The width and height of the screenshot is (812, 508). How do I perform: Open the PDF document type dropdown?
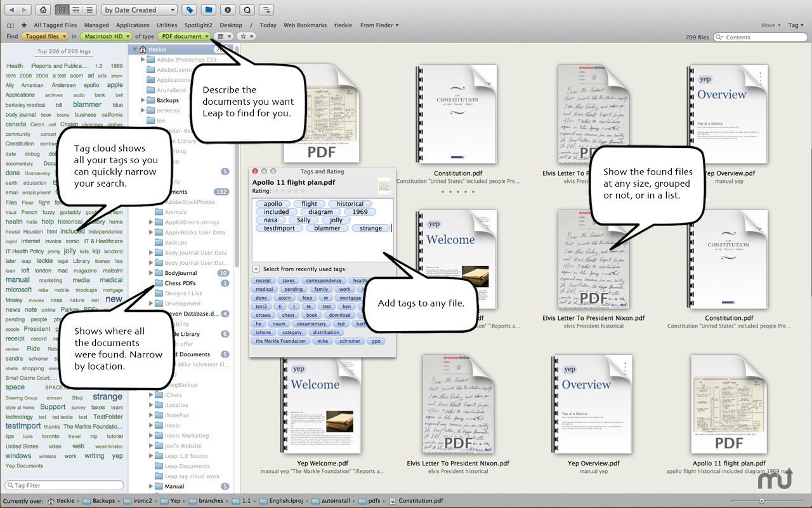[185, 37]
